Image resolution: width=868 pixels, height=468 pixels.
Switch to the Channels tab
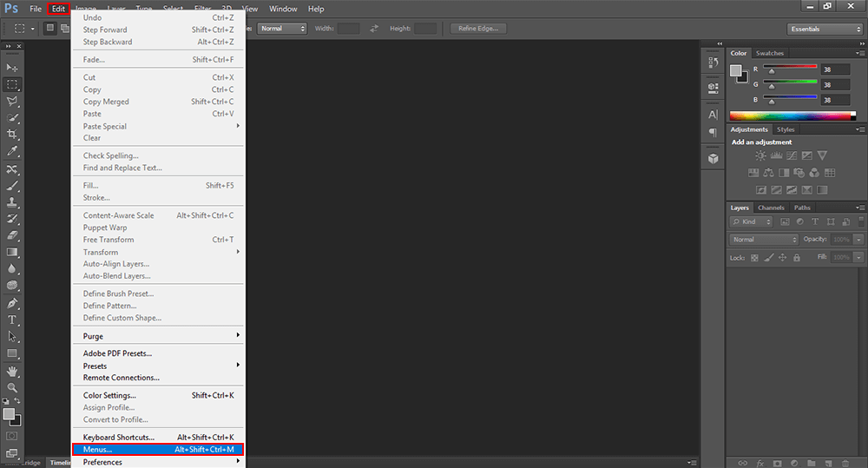[x=771, y=208]
